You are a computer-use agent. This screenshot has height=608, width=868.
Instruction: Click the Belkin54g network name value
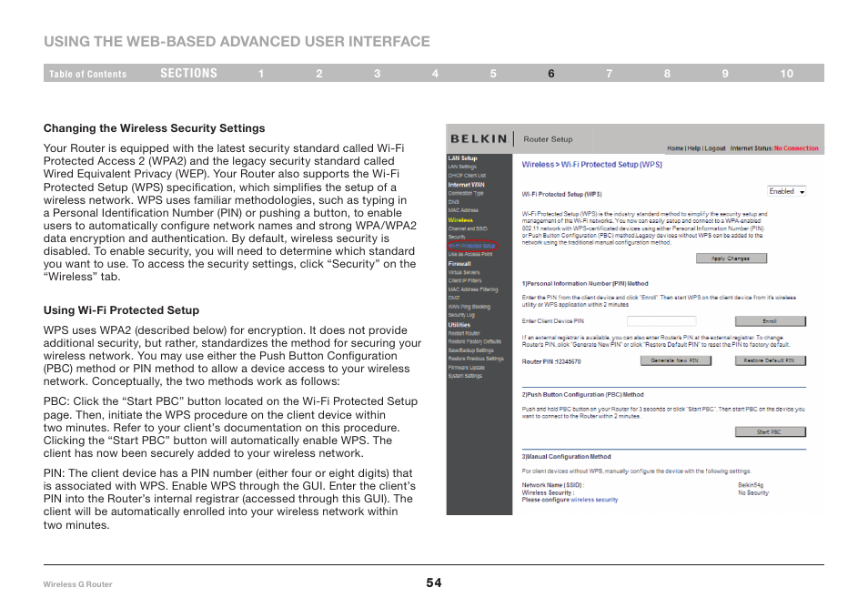[751, 486]
